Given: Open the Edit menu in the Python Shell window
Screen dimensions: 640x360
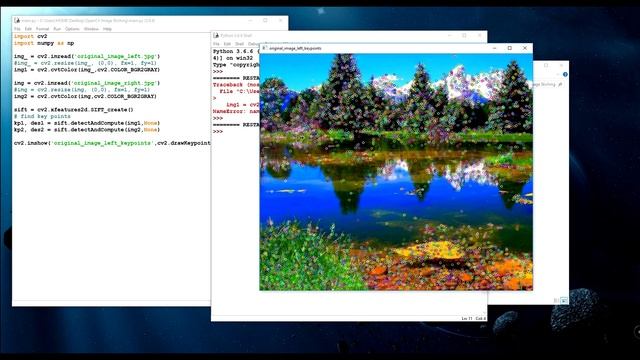Looking at the screenshot, I should pos(227,44).
